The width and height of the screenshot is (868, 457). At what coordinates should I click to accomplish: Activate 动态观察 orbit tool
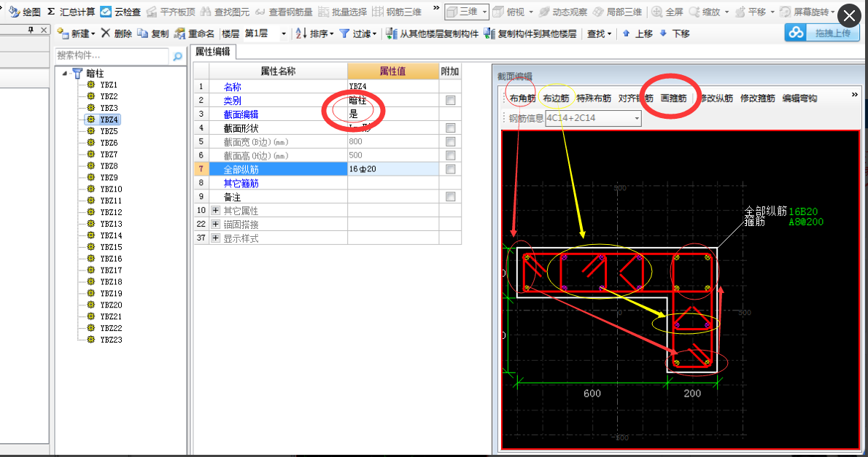(563, 12)
